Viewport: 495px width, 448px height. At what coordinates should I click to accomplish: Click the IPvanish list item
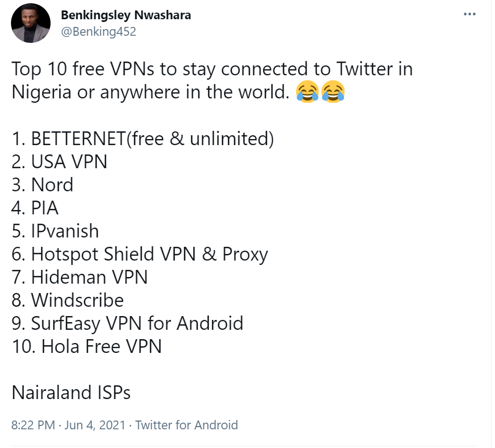pos(55,231)
